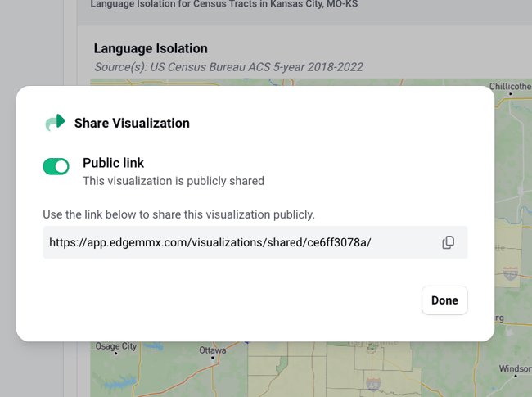
Task: Click the Windsor label on the map
Action: (x=514, y=369)
